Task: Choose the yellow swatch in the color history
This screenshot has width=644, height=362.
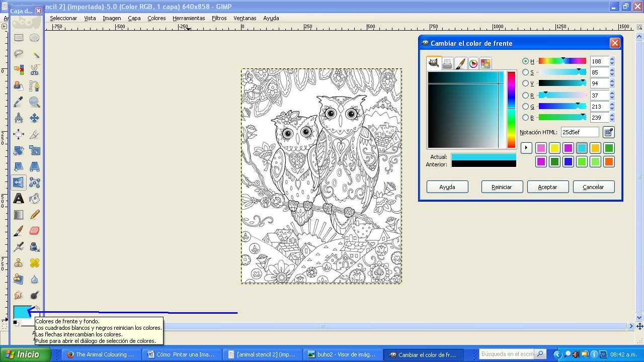Action: (554, 148)
